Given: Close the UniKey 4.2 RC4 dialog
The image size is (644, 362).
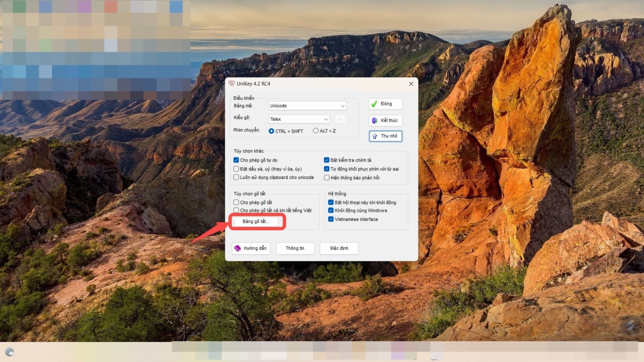Looking at the screenshot, I should (411, 84).
